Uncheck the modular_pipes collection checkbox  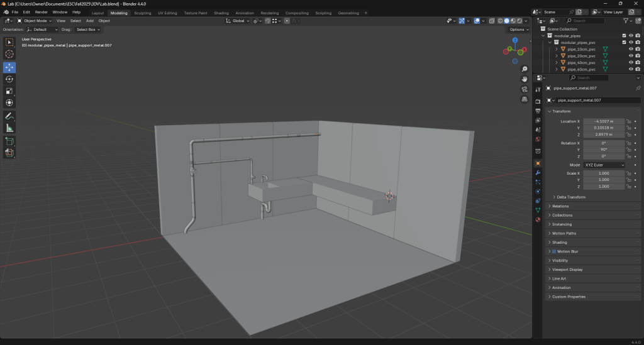624,36
